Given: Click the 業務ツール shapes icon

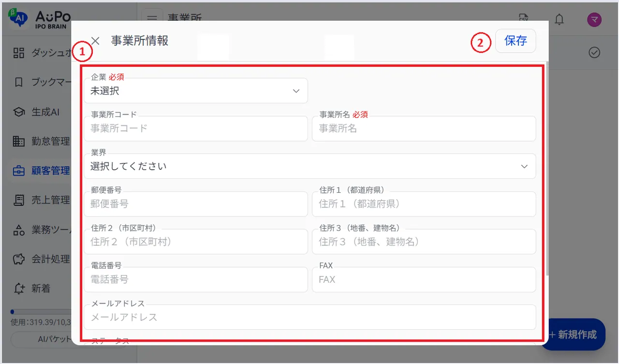Looking at the screenshot, I should tap(18, 230).
